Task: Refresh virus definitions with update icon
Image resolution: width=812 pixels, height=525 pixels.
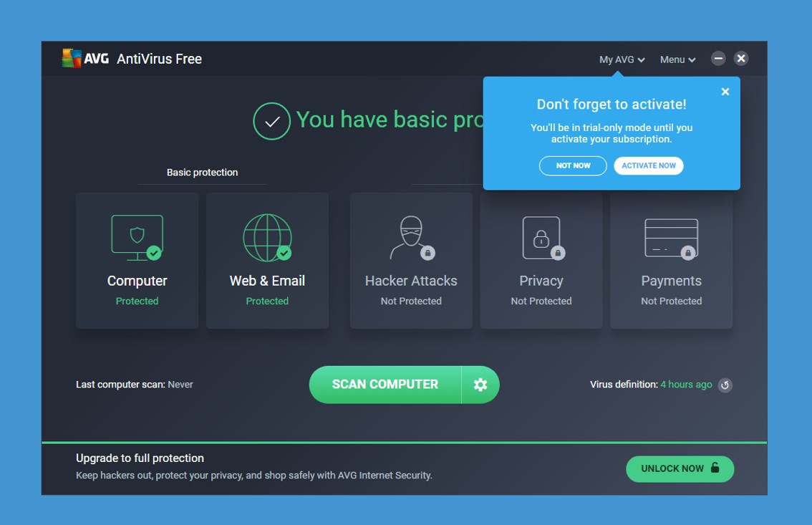Action: (725, 385)
